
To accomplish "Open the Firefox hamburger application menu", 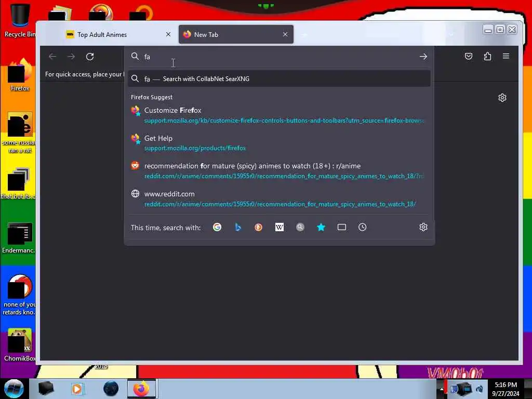I will 506,56.
